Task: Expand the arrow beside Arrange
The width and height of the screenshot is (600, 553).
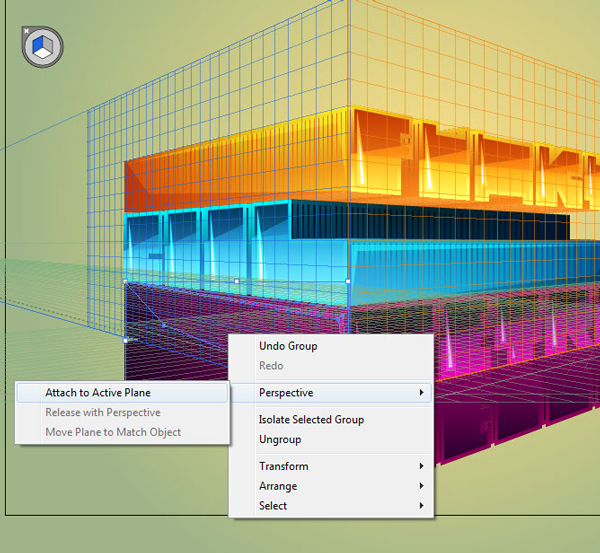Action: click(421, 486)
